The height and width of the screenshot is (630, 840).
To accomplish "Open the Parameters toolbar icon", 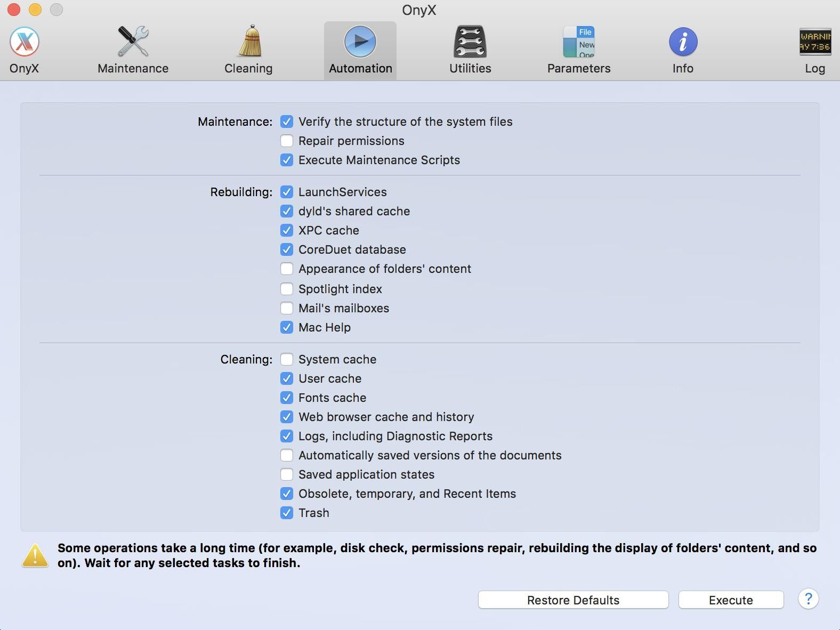I will pyautogui.click(x=578, y=42).
